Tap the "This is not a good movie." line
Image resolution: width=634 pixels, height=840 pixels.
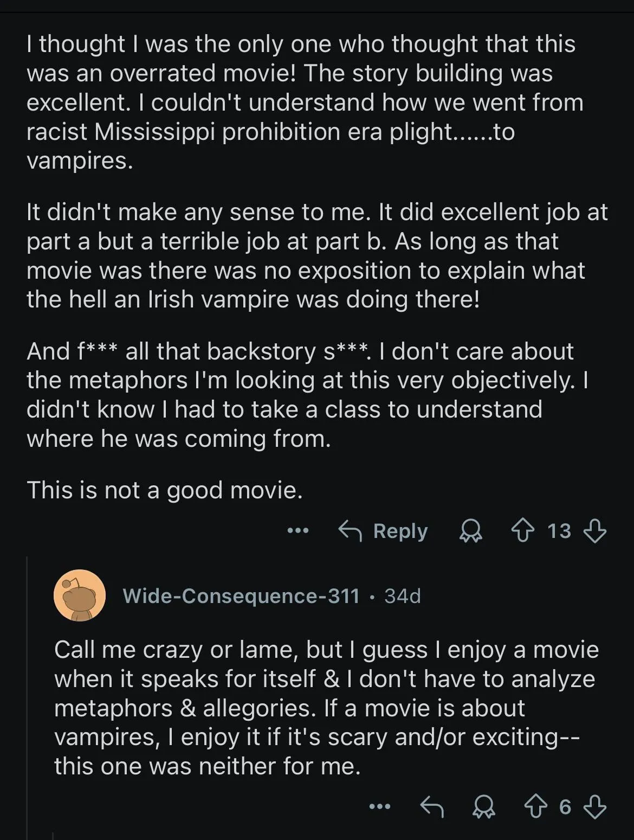point(165,490)
